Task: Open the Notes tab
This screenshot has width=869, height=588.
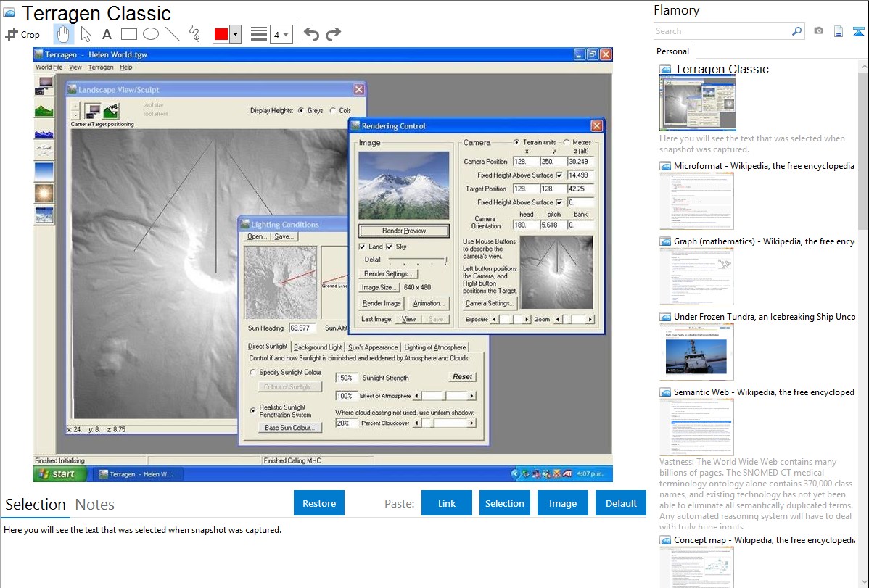Action: [x=95, y=505]
